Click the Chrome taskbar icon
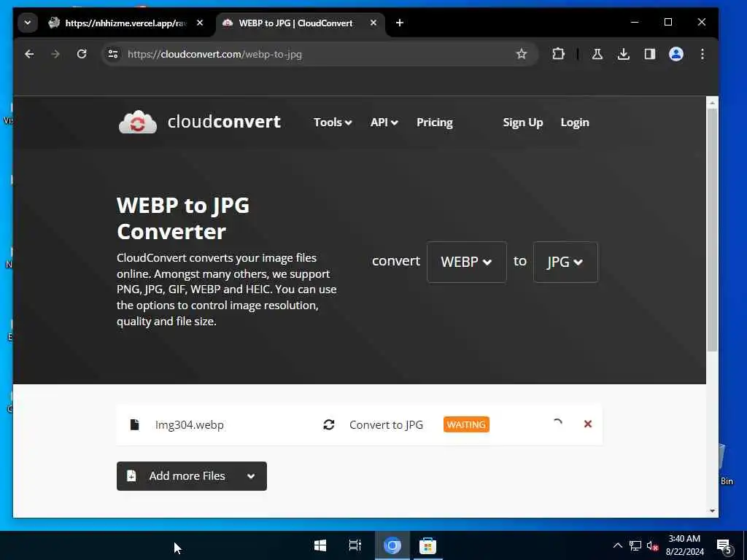This screenshot has width=747, height=560. point(392,545)
